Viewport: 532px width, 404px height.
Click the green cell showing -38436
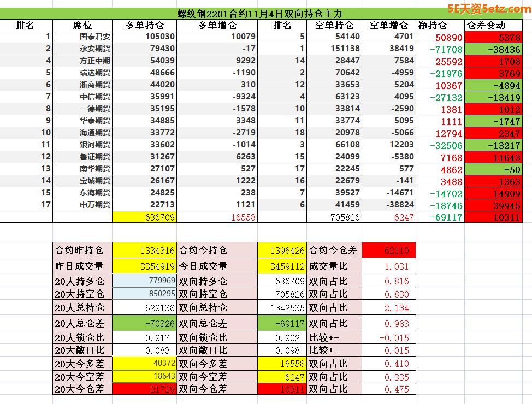[493, 50]
